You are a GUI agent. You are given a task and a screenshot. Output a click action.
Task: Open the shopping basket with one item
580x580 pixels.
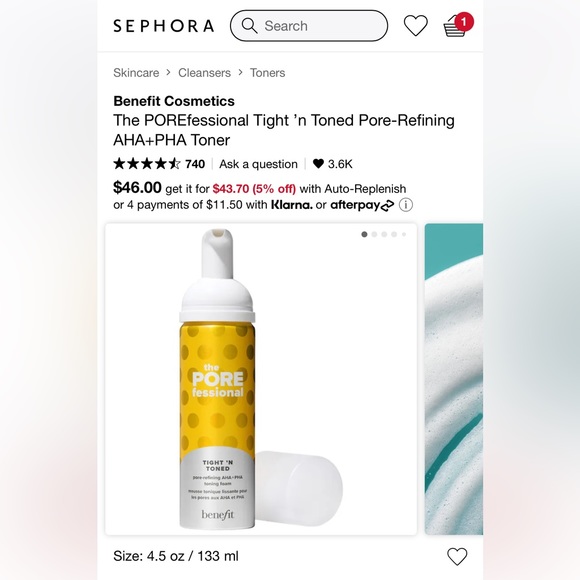coord(458,25)
